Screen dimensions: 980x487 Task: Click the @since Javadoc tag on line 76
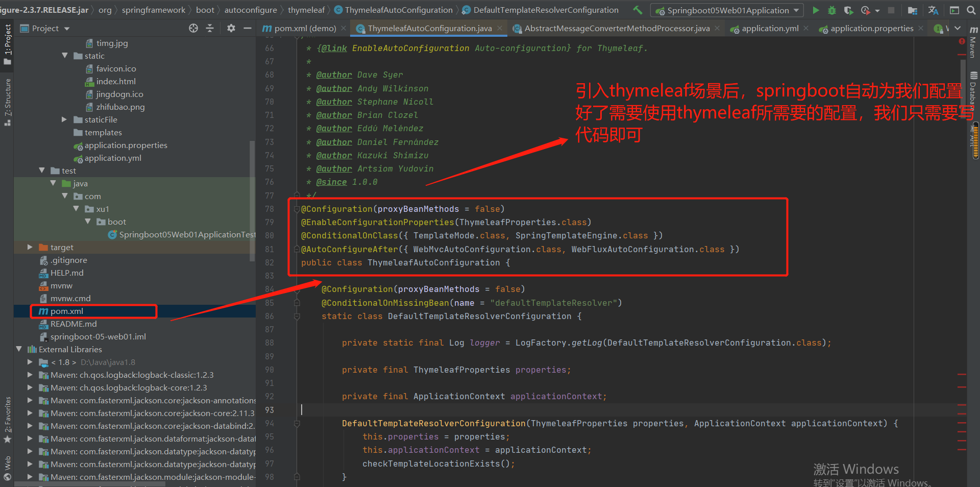(331, 182)
